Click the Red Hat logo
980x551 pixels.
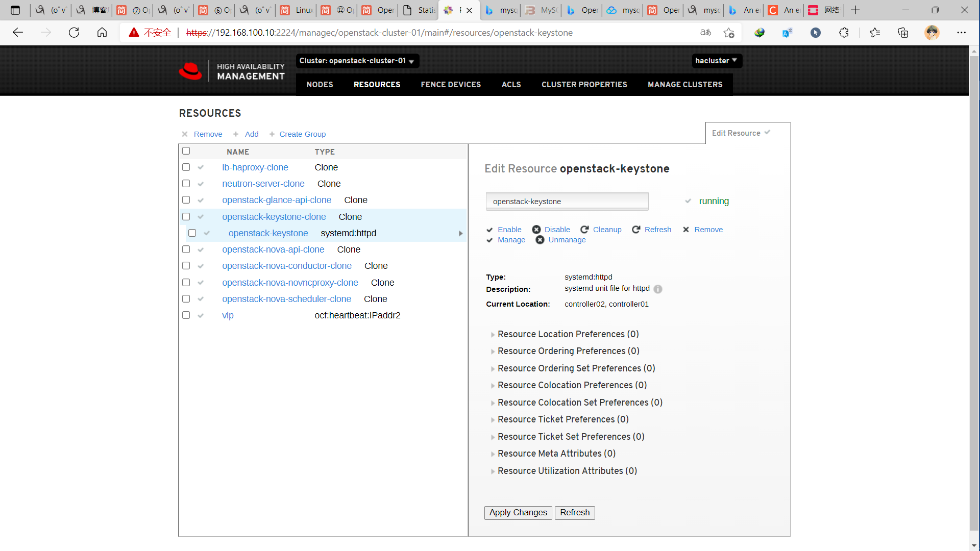coord(191,71)
